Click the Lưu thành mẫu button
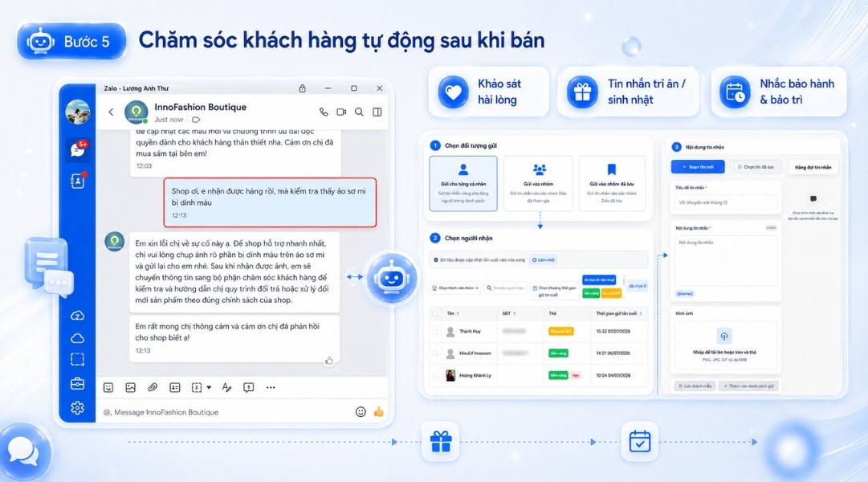Viewport: 868px width, 482px height. tap(695, 386)
